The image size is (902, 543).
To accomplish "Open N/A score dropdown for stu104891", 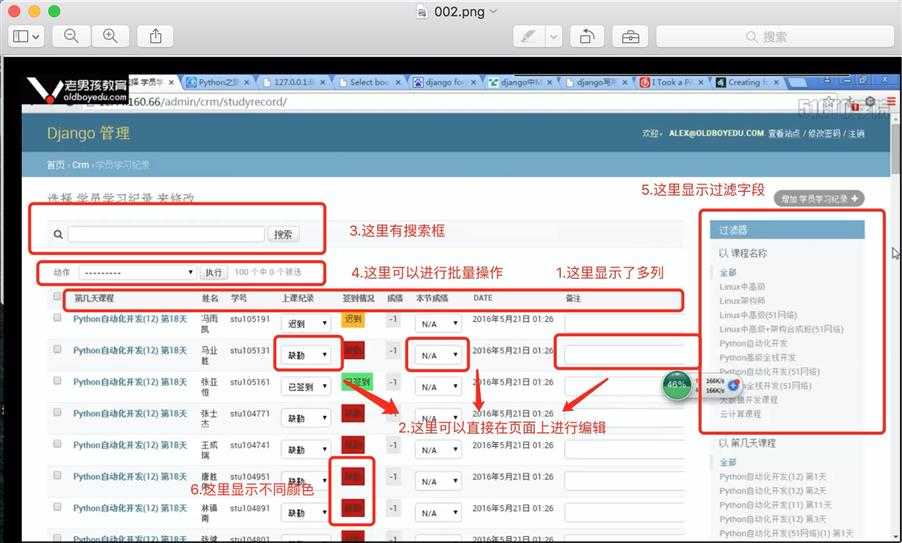I will [438, 513].
